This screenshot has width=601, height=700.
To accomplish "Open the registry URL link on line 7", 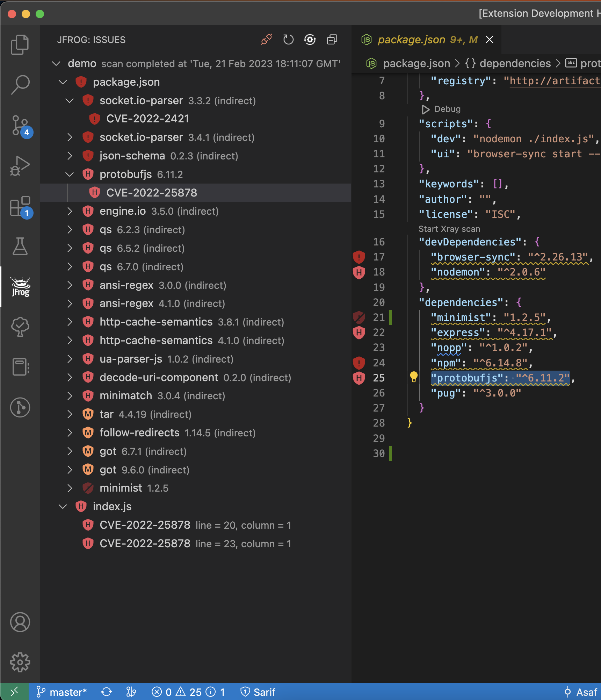I will pos(555,81).
